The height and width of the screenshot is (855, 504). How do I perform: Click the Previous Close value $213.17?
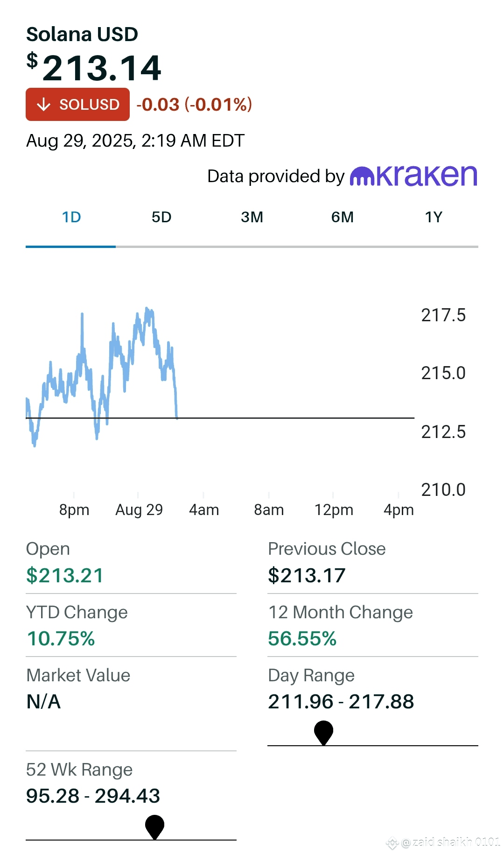click(x=307, y=575)
